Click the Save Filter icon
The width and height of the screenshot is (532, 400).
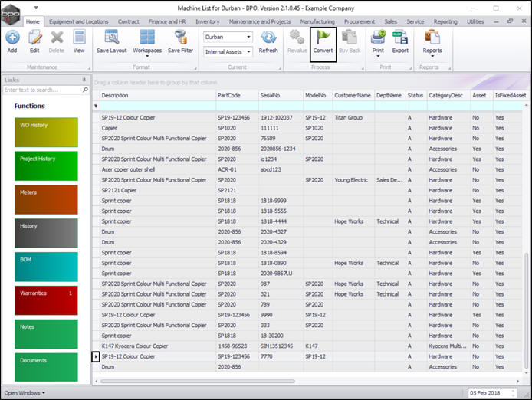[x=181, y=37]
